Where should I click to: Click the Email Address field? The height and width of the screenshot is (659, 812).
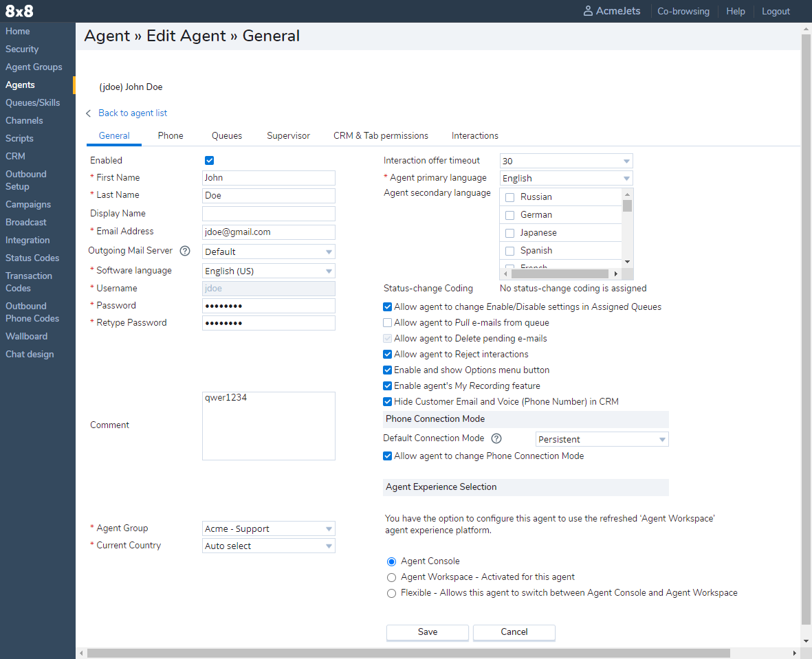point(268,232)
